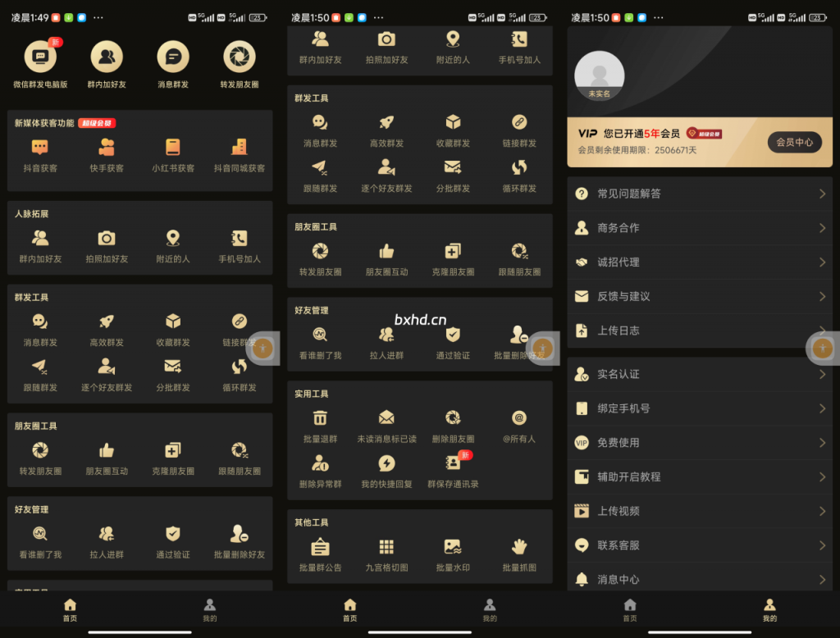Select 我的 tab in right phone screen
The height and width of the screenshot is (638, 840).
click(x=769, y=609)
